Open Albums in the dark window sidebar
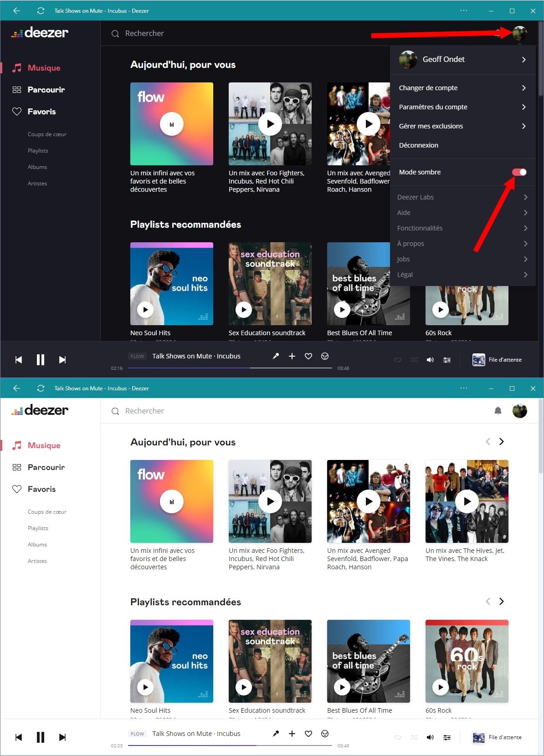 (37, 167)
